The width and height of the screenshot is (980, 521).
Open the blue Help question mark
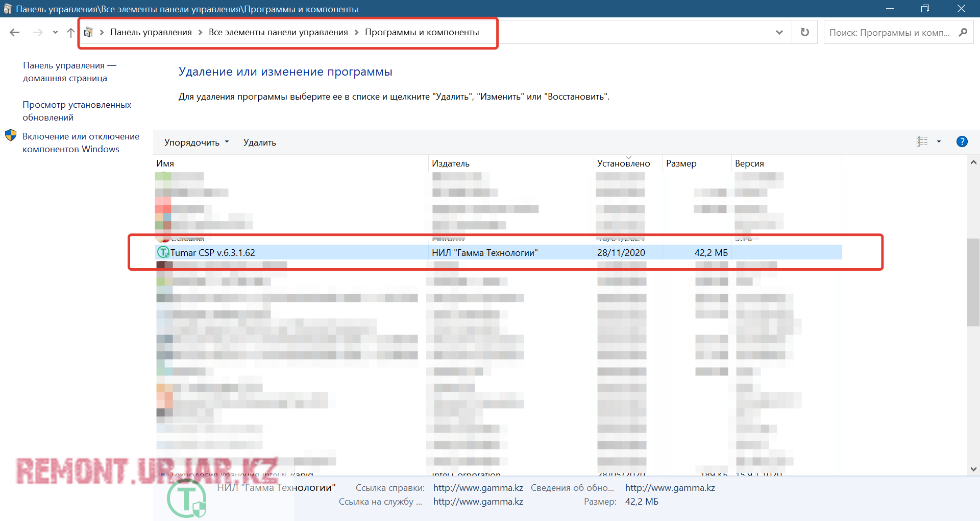[963, 141]
